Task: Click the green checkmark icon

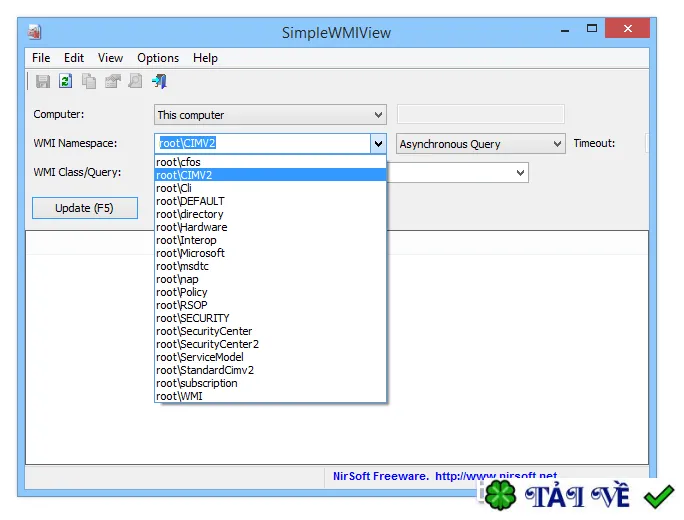Action: click(659, 496)
